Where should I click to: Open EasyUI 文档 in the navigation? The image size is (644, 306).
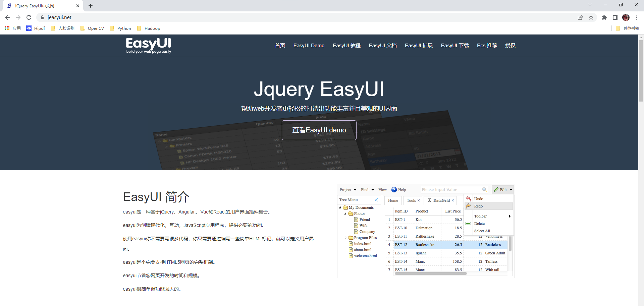[x=383, y=46]
